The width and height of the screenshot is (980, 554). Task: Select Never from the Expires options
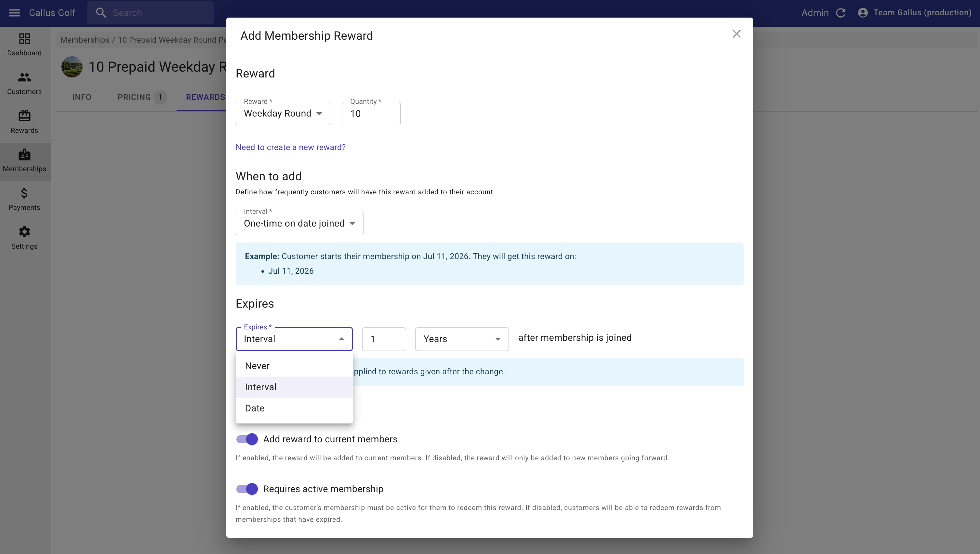257,366
